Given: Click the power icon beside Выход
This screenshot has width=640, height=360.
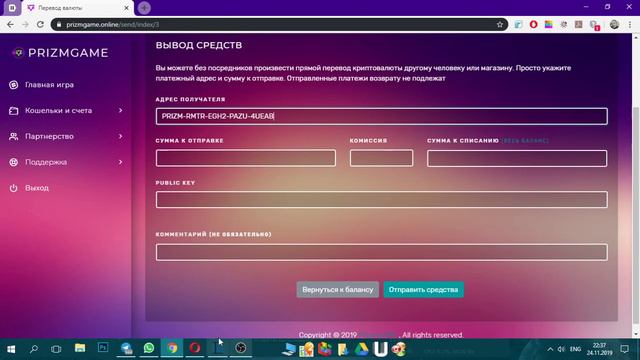Looking at the screenshot, I should click(13, 188).
